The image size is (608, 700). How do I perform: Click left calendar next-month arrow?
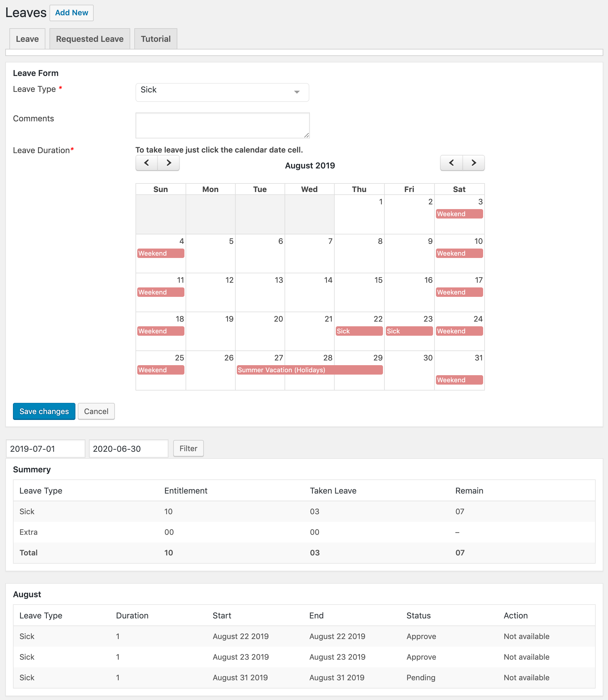168,163
